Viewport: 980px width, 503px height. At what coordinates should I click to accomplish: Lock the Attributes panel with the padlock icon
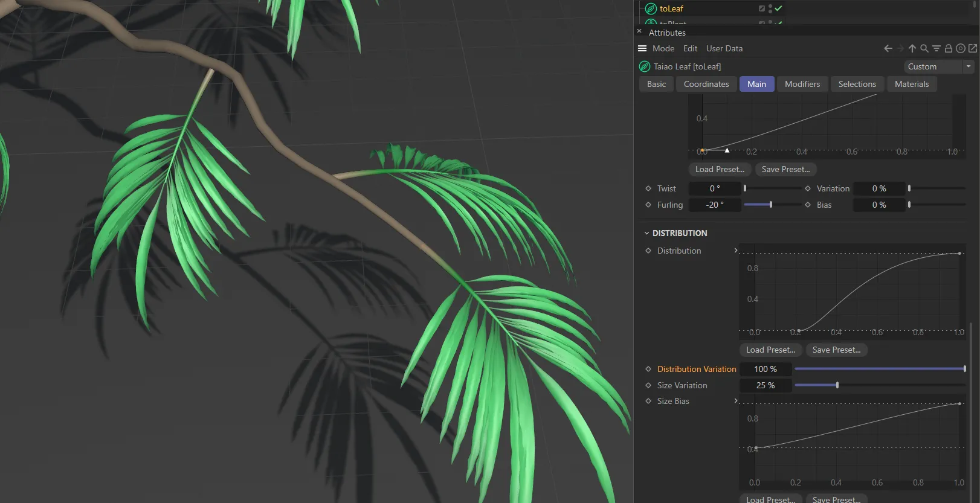point(949,48)
